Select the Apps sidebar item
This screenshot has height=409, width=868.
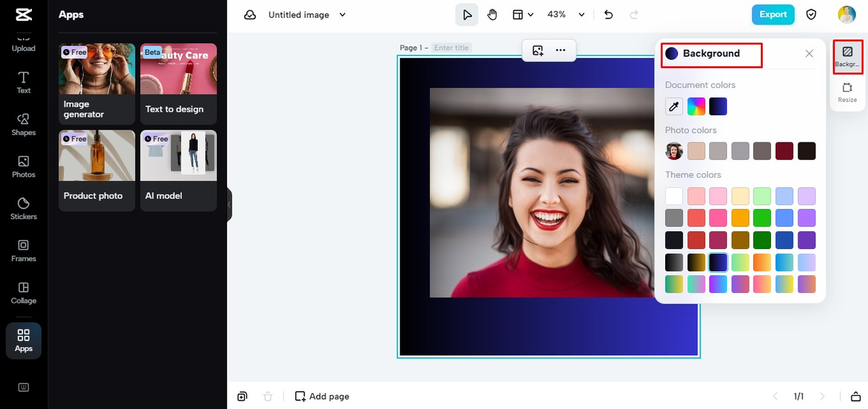pyautogui.click(x=24, y=340)
